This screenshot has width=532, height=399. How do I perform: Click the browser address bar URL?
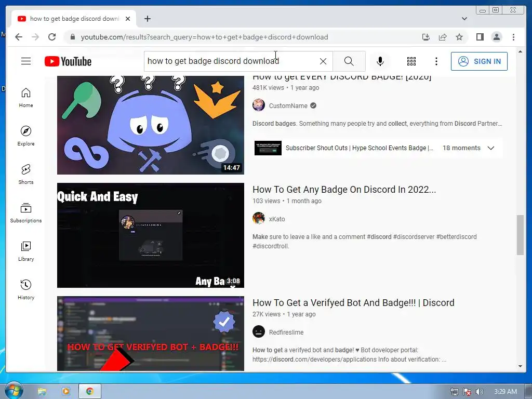click(x=204, y=37)
